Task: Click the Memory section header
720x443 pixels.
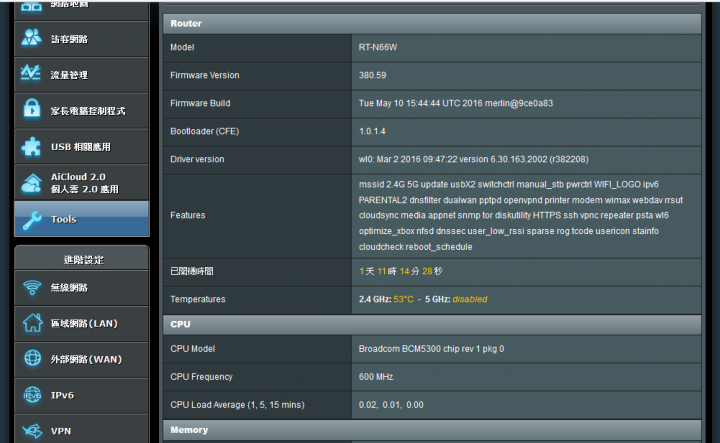Action: click(432, 430)
